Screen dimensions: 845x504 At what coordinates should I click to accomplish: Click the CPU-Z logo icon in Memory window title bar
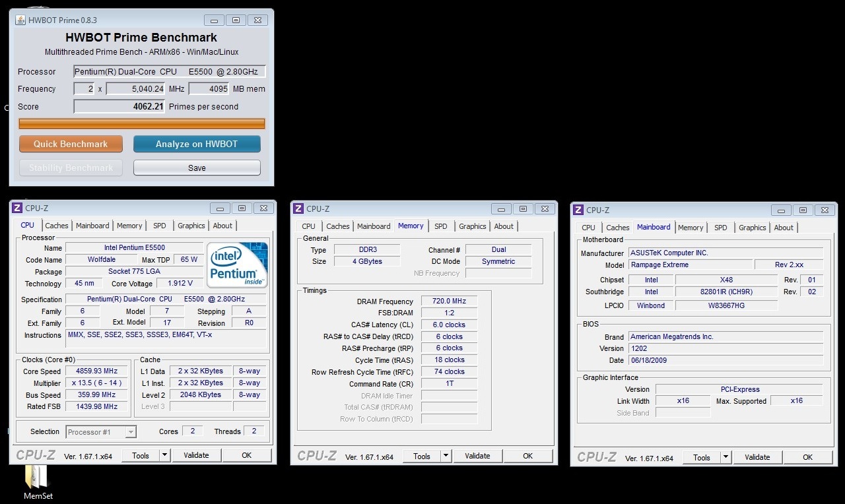(x=298, y=208)
